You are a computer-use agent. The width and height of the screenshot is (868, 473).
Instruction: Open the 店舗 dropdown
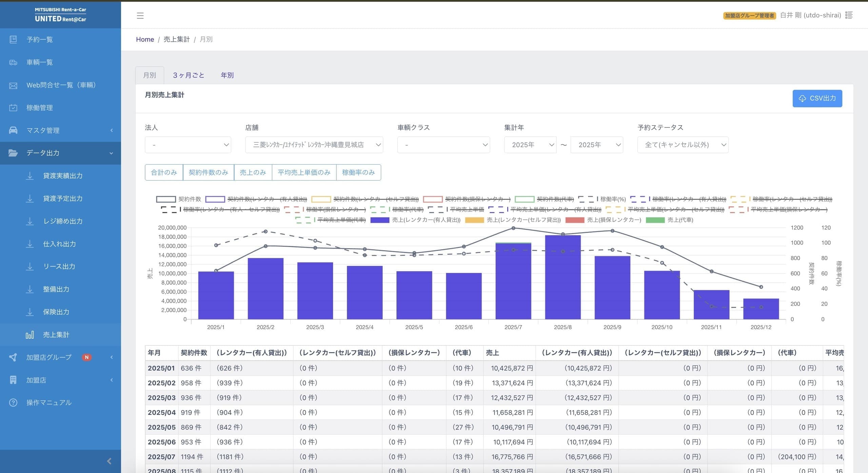coord(314,145)
